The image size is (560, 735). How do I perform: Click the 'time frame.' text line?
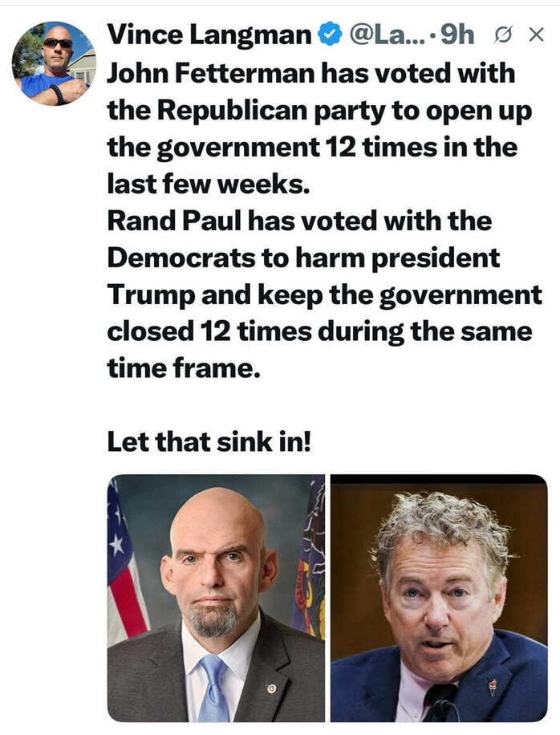(x=184, y=368)
